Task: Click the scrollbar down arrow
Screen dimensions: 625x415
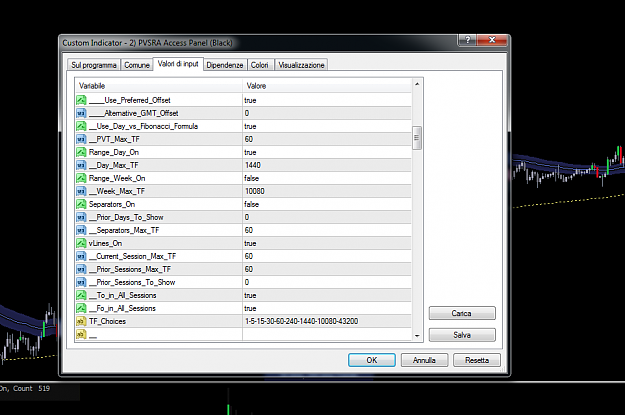Action: (417, 336)
